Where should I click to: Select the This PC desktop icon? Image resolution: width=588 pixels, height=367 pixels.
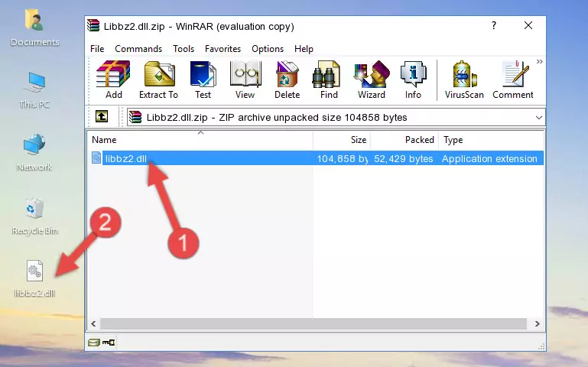point(34,90)
